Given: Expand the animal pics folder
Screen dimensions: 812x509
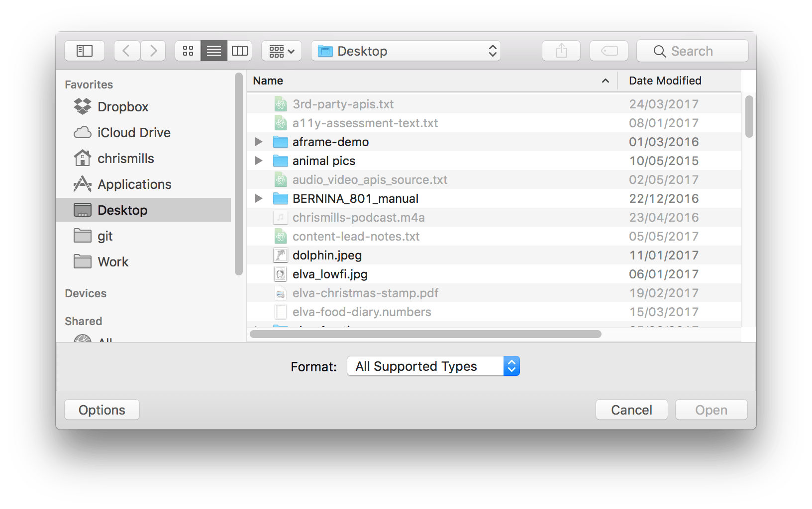Looking at the screenshot, I should coord(258,161).
